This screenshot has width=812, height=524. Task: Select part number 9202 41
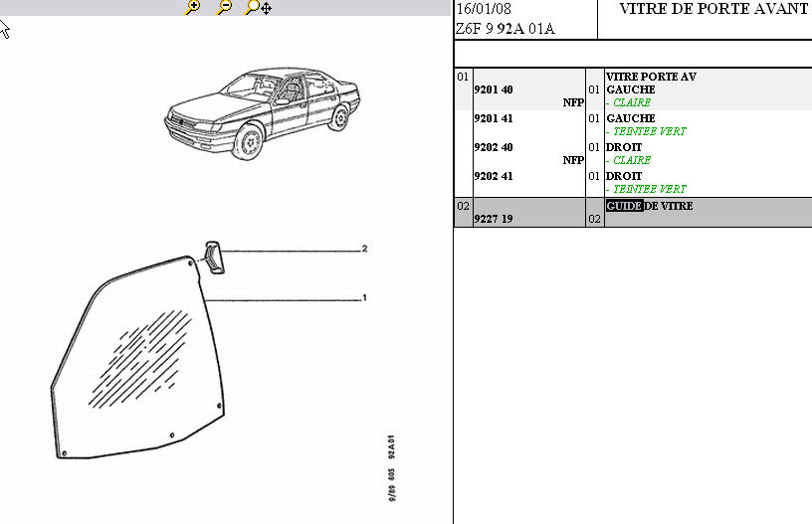[x=495, y=176]
